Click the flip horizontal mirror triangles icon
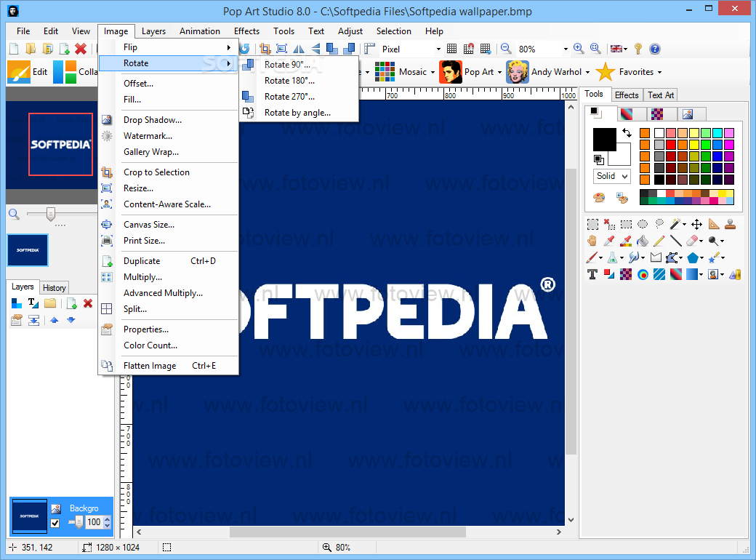Viewport: 756px width, 560px height. pyautogui.click(x=299, y=49)
